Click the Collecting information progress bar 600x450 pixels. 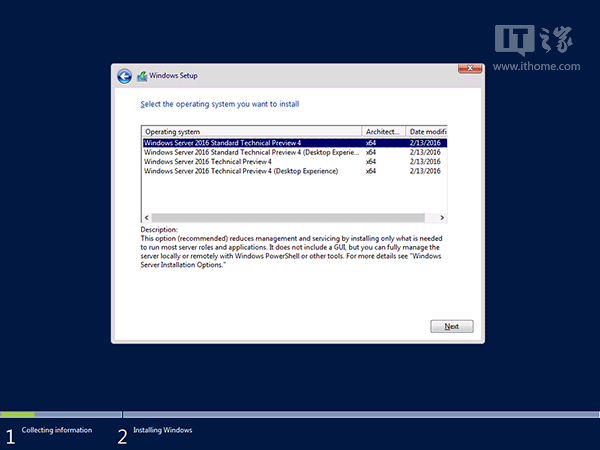pyautogui.click(x=61, y=414)
